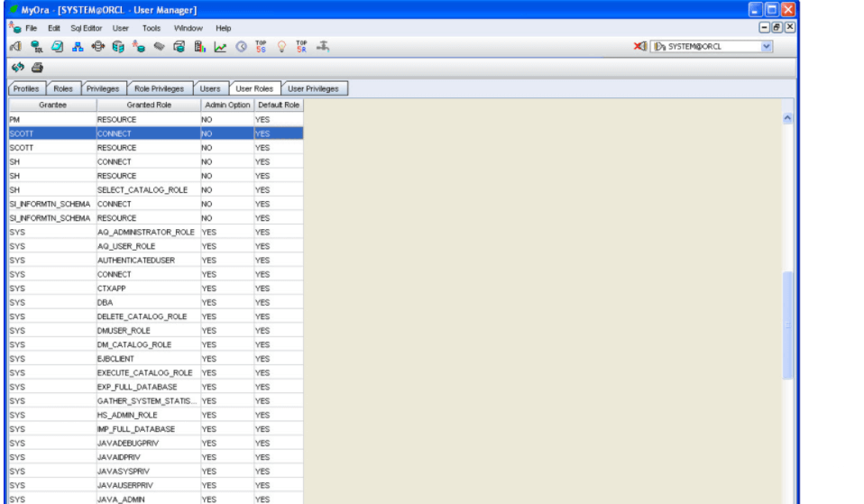Image resolution: width=864 pixels, height=504 pixels.
Task: Select the PM grantee cell
Action: tap(53, 120)
